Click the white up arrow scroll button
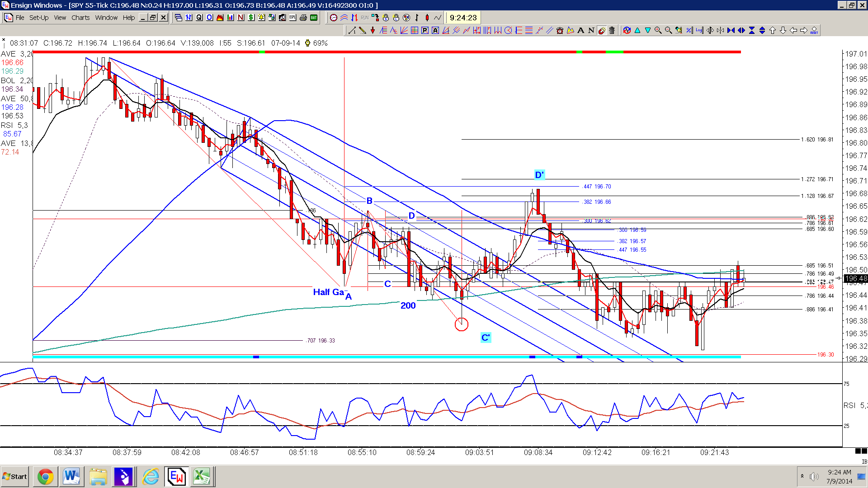The image size is (868, 488). pyautogui.click(x=773, y=30)
